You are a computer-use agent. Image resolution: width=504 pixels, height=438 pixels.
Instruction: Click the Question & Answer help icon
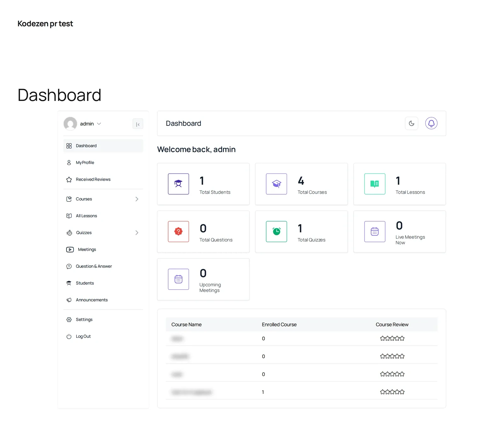pos(69,266)
